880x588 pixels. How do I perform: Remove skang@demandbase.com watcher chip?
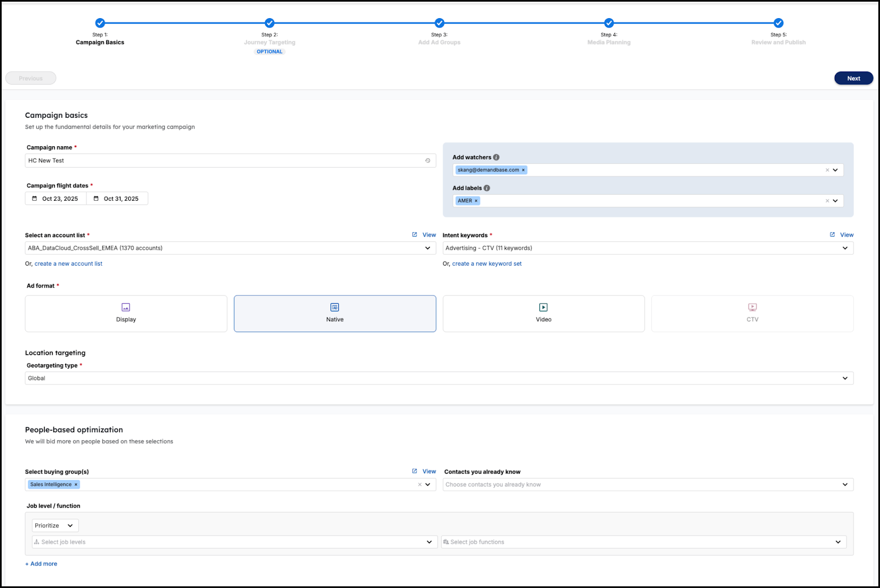[523, 170]
